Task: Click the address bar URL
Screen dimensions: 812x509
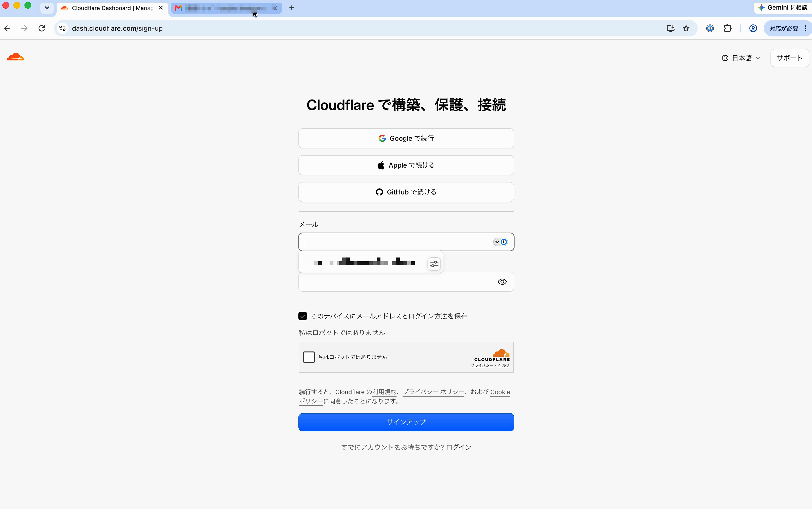Action: point(117,28)
